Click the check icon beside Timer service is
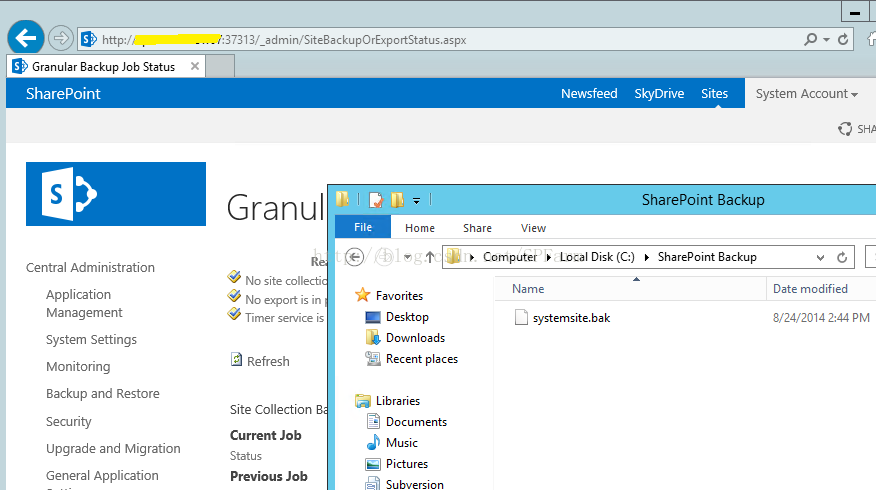Screen dimensions: 876x490 pyautogui.click(x=234, y=313)
